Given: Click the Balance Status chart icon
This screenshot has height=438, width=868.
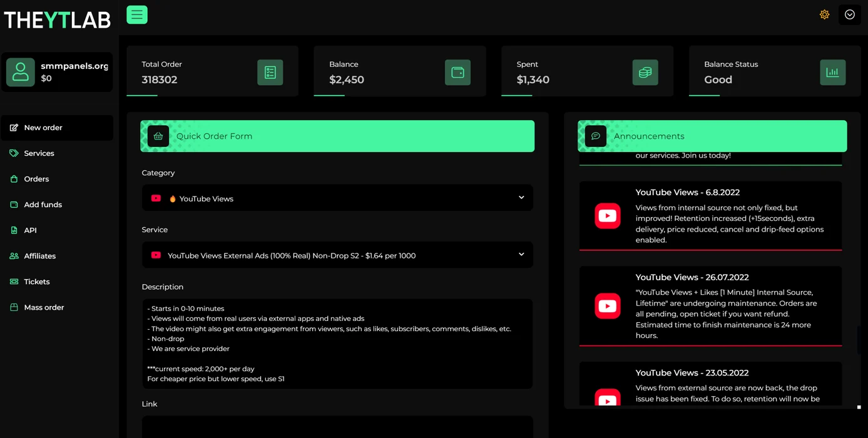Looking at the screenshot, I should 832,73.
